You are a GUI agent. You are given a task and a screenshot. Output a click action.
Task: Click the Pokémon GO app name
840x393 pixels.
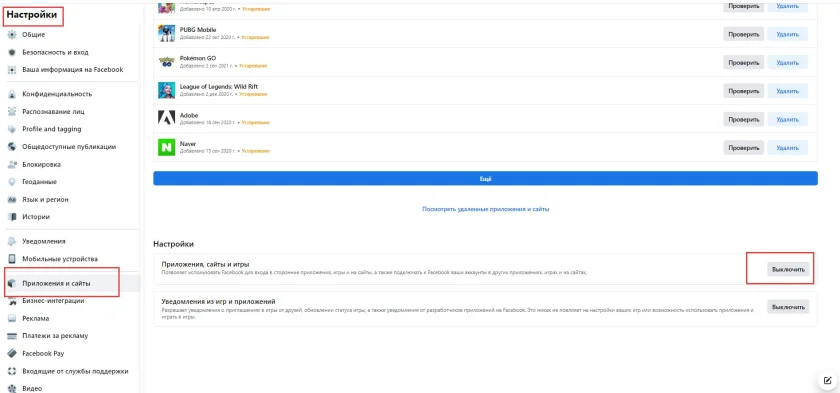198,58
